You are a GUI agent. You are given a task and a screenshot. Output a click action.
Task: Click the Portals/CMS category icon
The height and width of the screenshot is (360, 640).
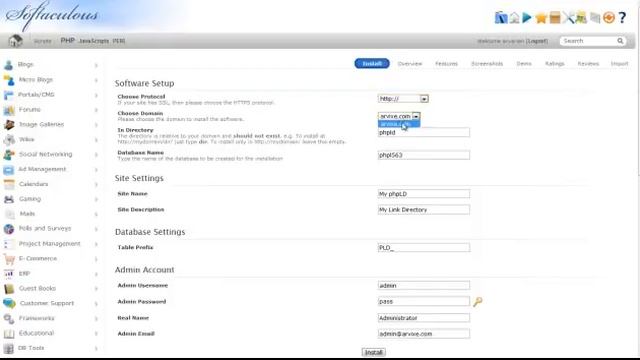tap(9, 95)
